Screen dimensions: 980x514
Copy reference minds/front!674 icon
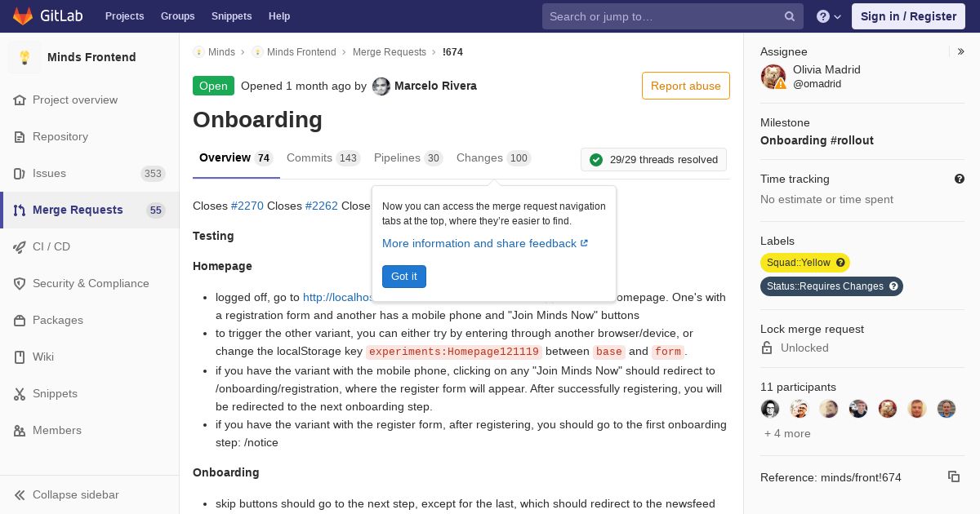point(954,476)
